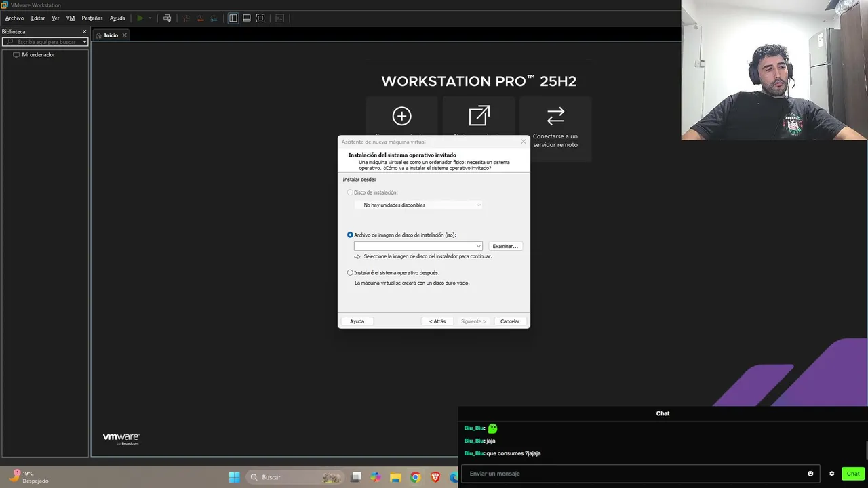Click the green Chat send button
This screenshot has height=488, width=868.
click(853, 474)
